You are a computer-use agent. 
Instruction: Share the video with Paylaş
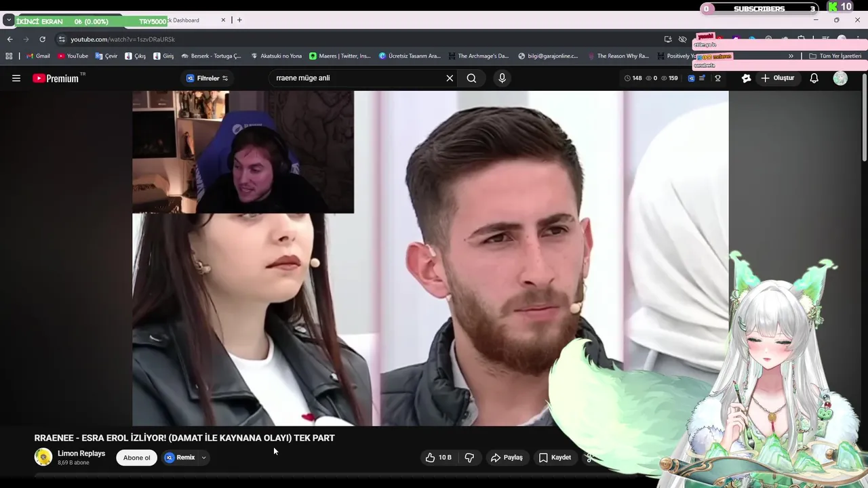(507, 457)
